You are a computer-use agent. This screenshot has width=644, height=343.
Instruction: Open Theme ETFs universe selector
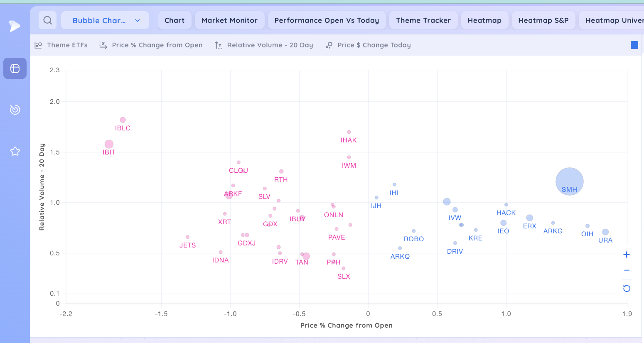(61, 45)
